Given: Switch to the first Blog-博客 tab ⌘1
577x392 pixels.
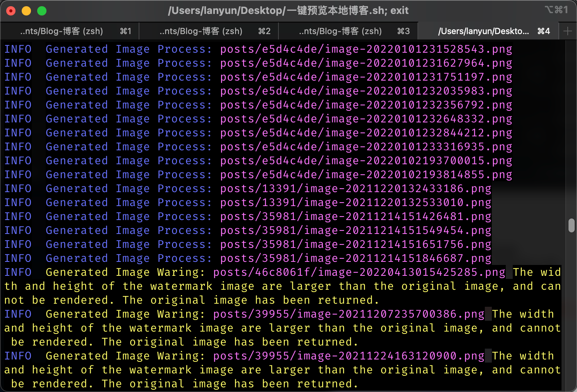Looking at the screenshot, I should pos(70,31).
